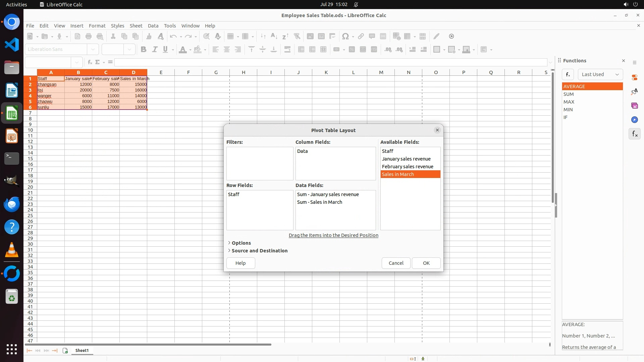Click the Sort Ascending toolbar icon

coord(274,36)
